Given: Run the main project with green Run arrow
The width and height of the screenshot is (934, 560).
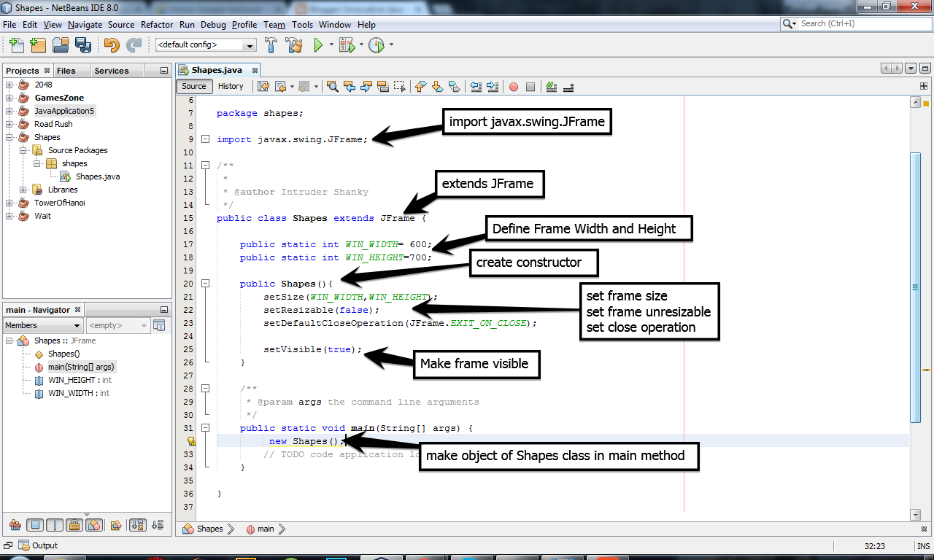Looking at the screenshot, I should [x=319, y=44].
